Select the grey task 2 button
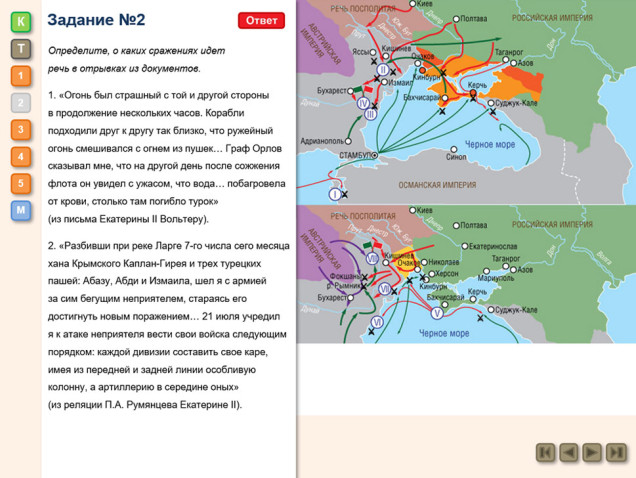Image resolution: width=636 pixels, height=478 pixels. pos(21,102)
